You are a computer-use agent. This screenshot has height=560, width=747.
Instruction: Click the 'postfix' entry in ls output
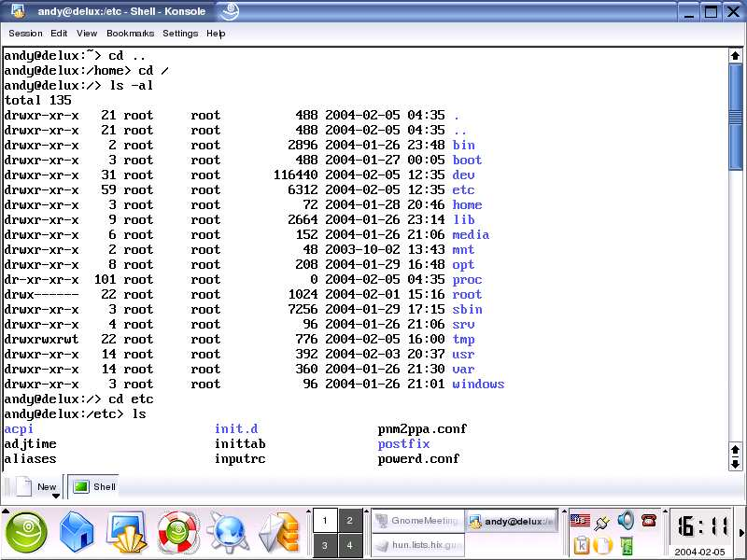[404, 444]
